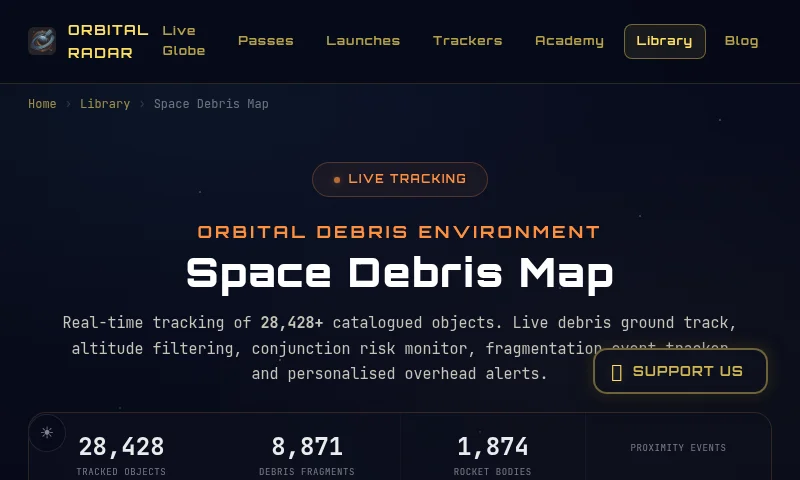Click the bold 28,428+ text in description
This screenshot has height=480, width=800.
pyautogui.click(x=292, y=322)
